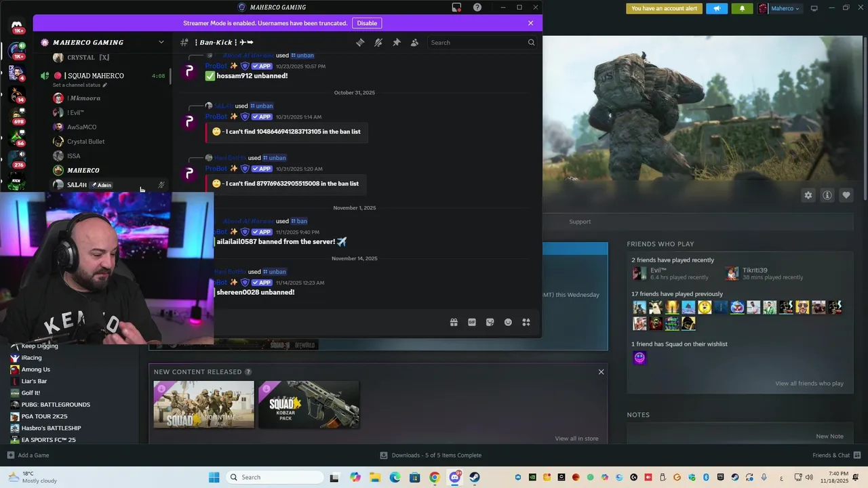Open Windows Start menu
The width and height of the screenshot is (868, 488).
pyautogui.click(x=214, y=477)
